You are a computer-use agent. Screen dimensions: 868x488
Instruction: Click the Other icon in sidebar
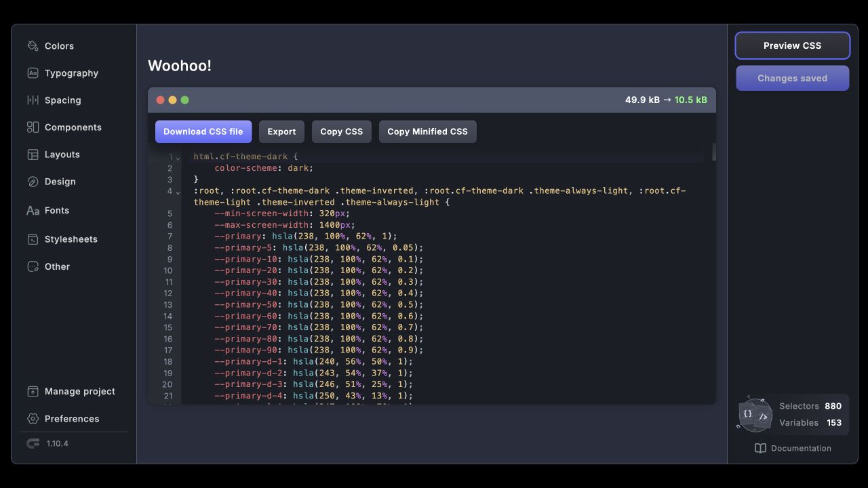coord(33,266)
